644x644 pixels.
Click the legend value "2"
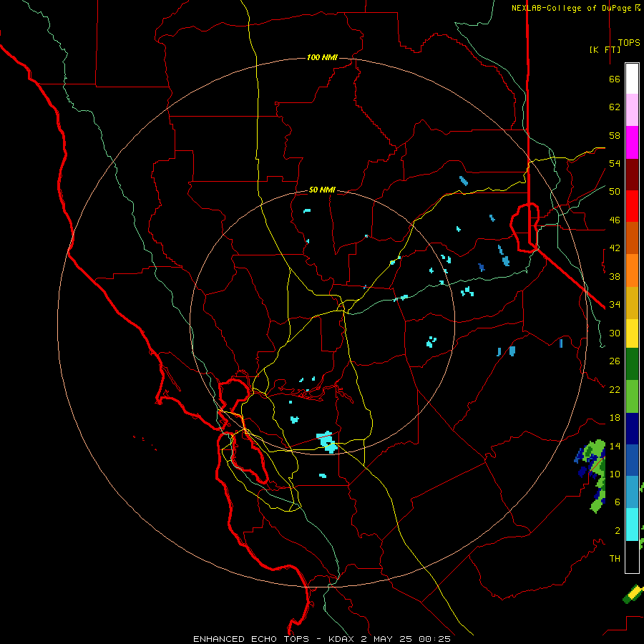pos(618,531)
